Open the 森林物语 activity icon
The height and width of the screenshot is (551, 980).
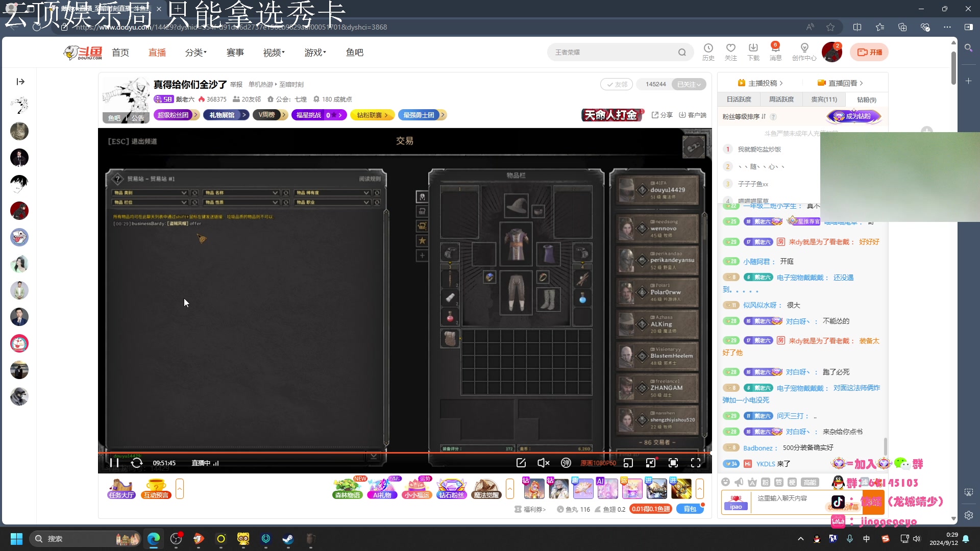[348, 489]
